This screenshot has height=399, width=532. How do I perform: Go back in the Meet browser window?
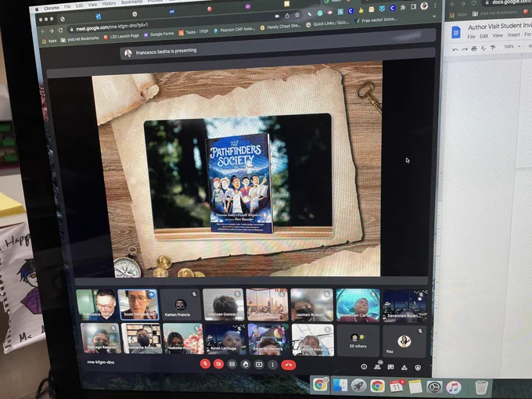tap(43, 31)
